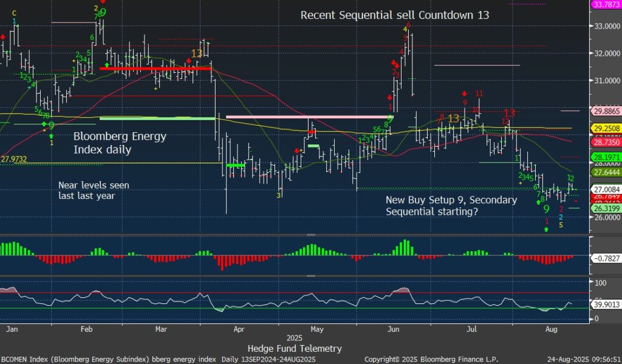Click the red down arrow above July's red 9
The width and height of the screenshot is (622, 364).
465,93
